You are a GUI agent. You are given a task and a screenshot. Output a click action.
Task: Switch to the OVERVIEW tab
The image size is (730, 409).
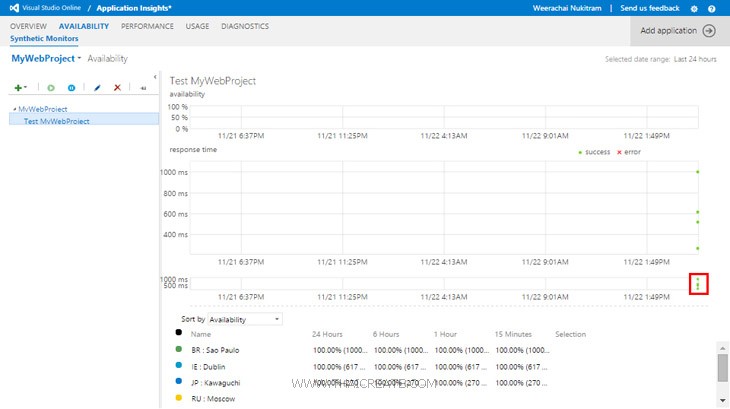[x=28, y=26]
